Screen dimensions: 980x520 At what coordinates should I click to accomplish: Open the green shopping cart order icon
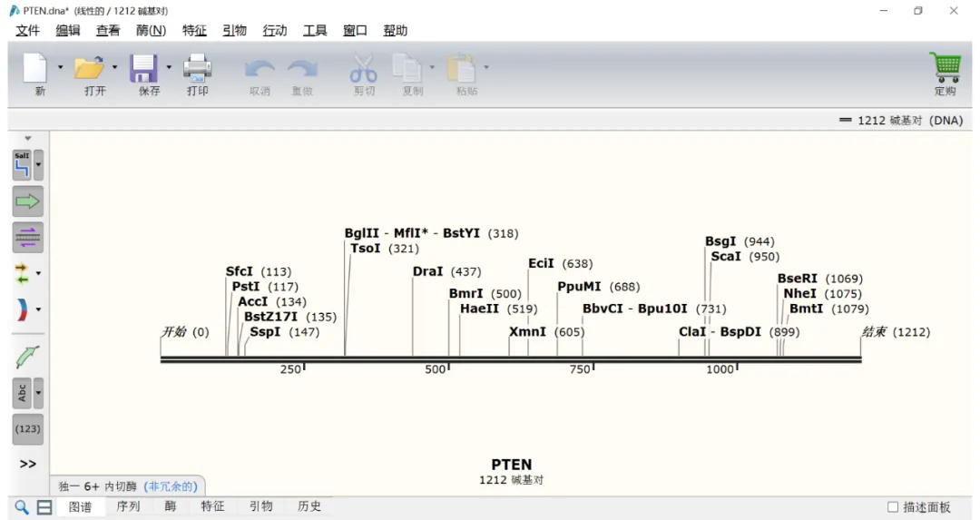point(945,68)
